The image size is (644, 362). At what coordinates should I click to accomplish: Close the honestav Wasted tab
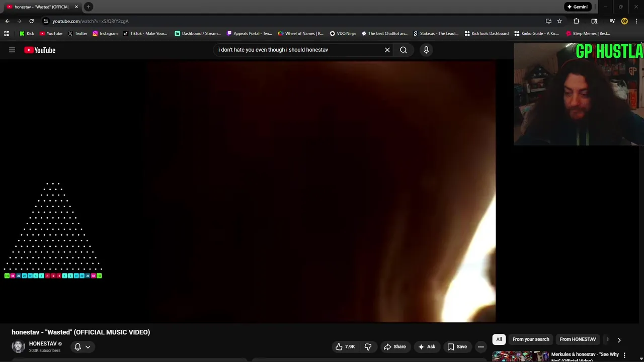(76, 7)
